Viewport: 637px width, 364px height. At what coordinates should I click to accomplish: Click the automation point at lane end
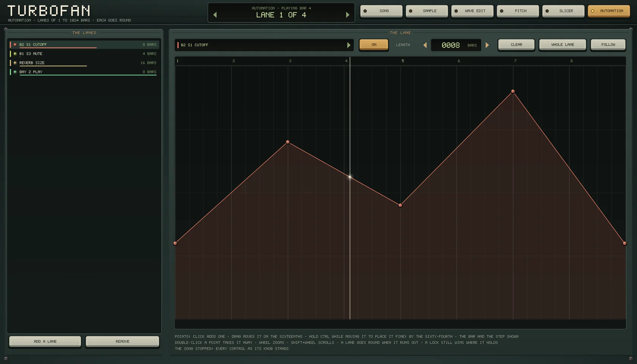click(625, 243)
